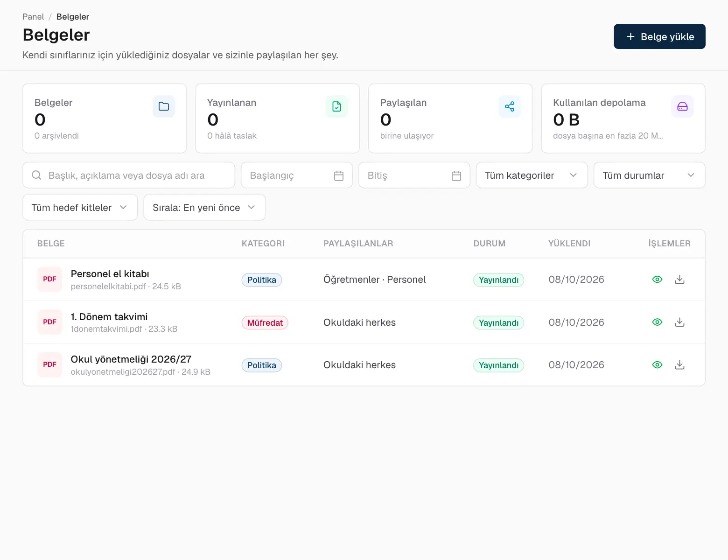Screen dimensions: 728x560
Task: Download Okul yönetmeliği 2026/27 file
Action: [x=680, y=365]
